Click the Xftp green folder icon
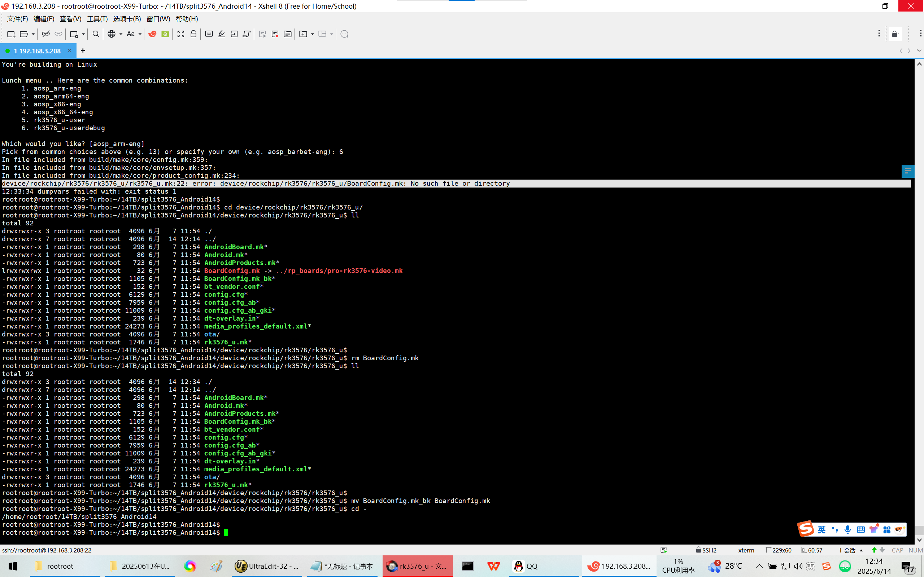Screen dimensions: 924x577 tap(165, 34)
